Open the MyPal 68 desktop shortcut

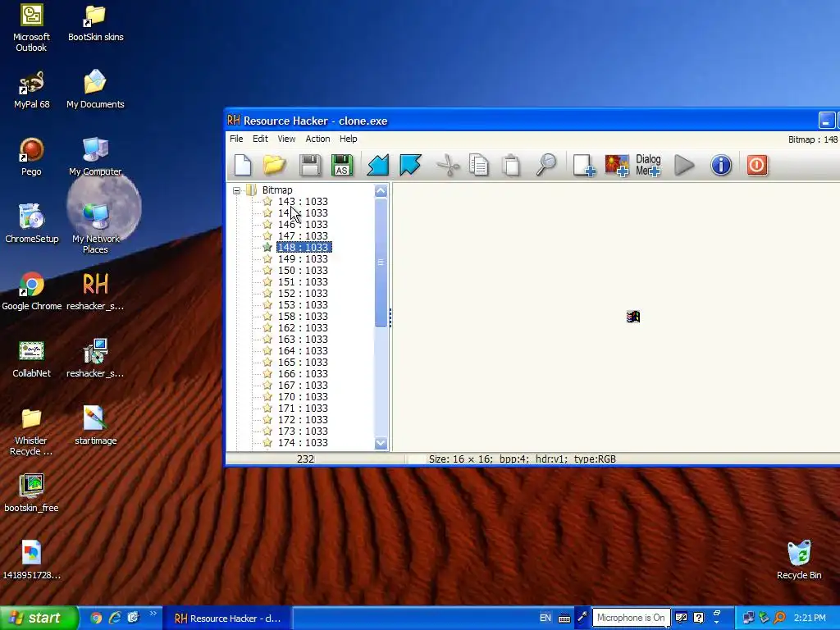point(32,90)
